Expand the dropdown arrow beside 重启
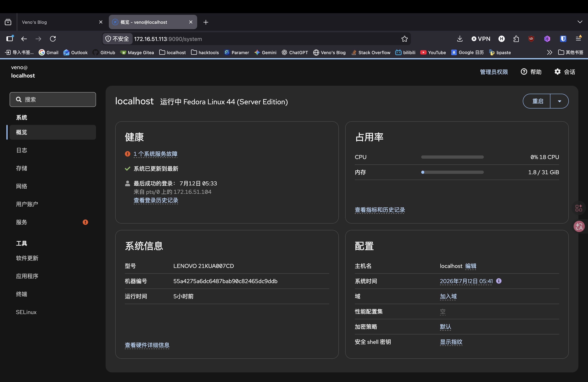This screenshot has width=588, height=382. (560, 101)
